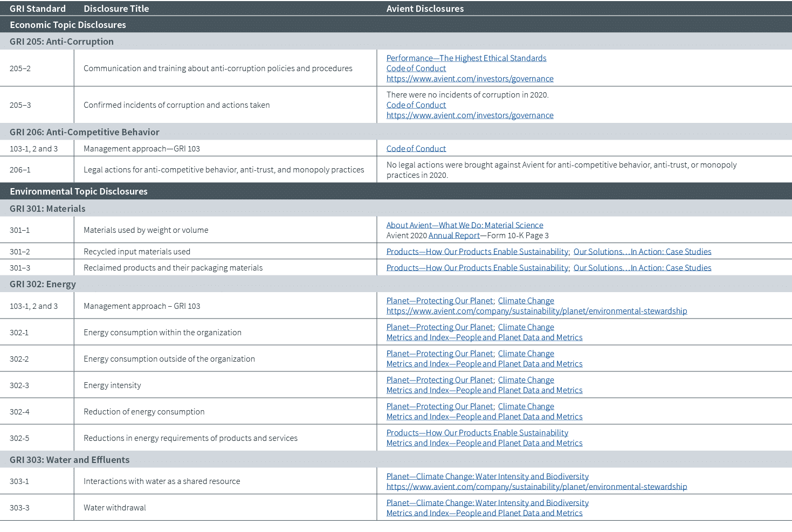Screen dimensions: 792x532
Task: Click the GRI 302: Energy section header
Action: pyautogui.click(x=43, y=284)
